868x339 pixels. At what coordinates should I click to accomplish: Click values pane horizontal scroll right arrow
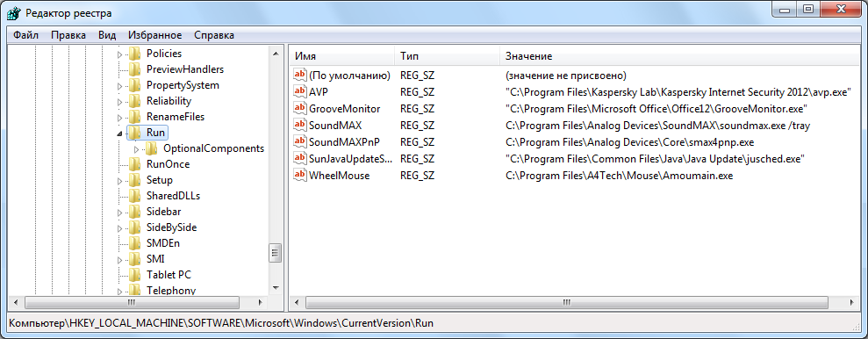point(852,302)
